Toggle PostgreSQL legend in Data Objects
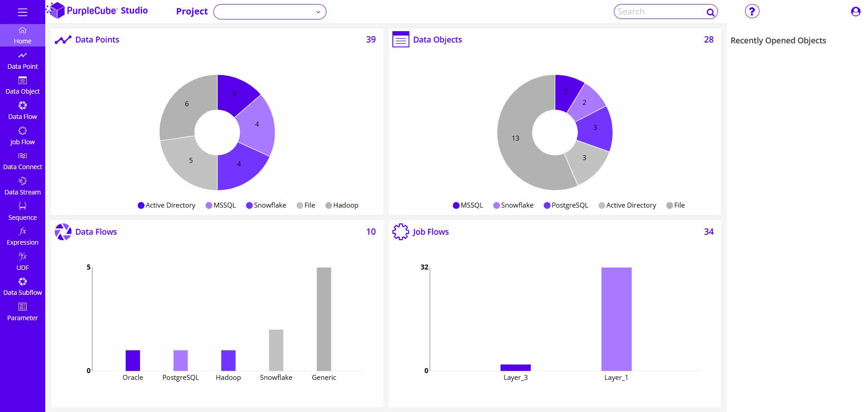This screenshot has height=412, width=868. click(566, 205)
